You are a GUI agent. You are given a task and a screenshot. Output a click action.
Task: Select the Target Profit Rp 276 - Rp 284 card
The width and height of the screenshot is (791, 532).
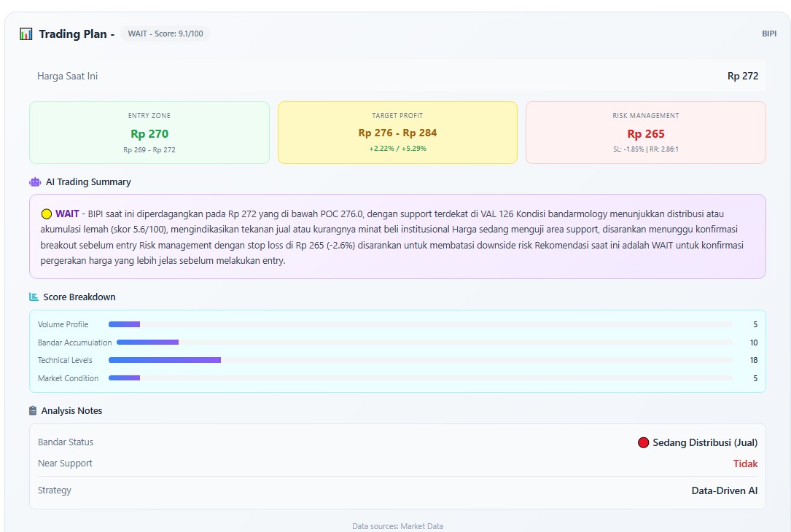pos(397,133)
